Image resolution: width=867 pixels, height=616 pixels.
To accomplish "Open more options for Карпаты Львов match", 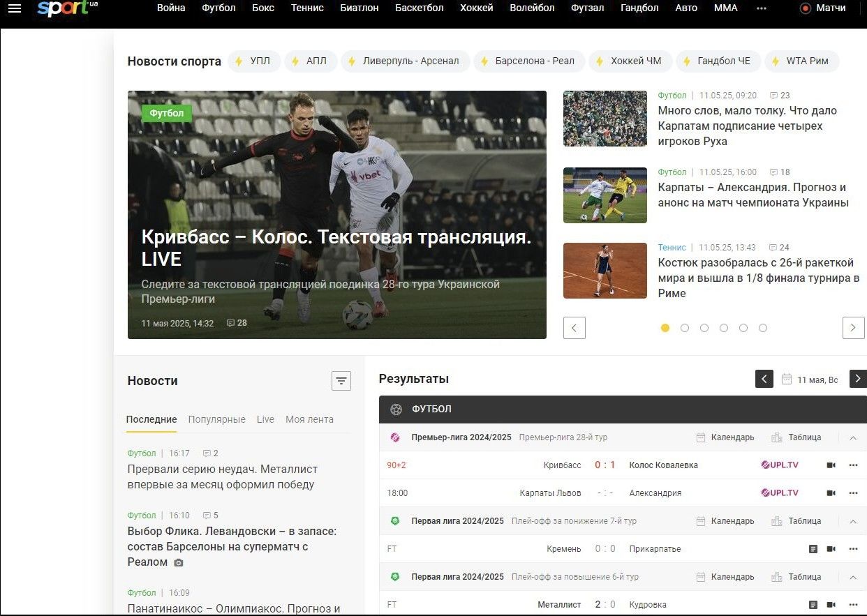I will (853, 493).
